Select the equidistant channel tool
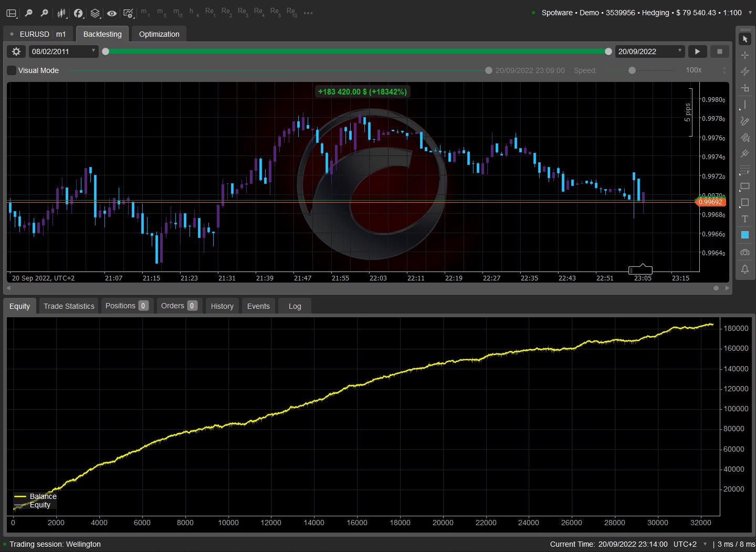 click(x=745, y=138)
